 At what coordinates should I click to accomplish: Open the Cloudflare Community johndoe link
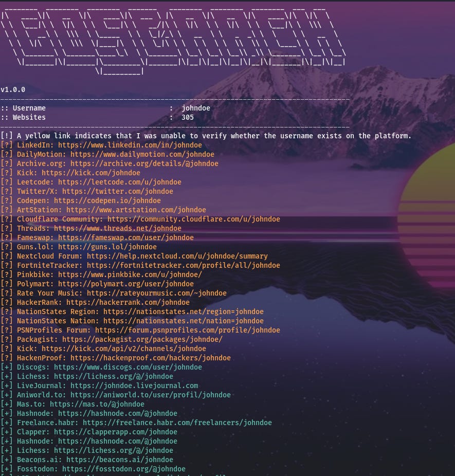(x=194, y=219)
